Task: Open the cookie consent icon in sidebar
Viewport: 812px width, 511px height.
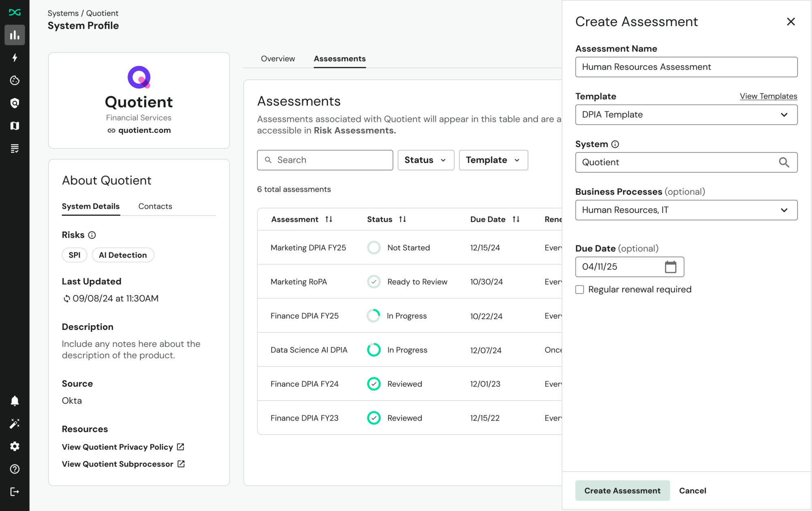Action: [x=15, y=80]
